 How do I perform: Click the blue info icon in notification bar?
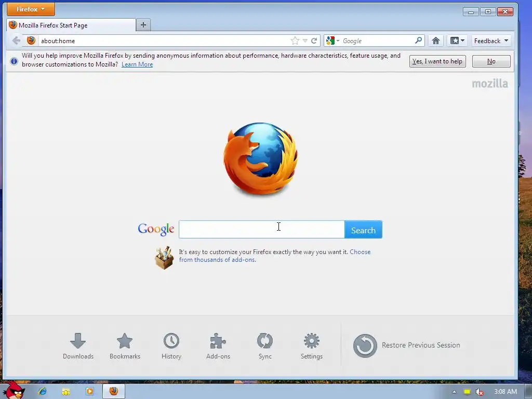(14, 61)
